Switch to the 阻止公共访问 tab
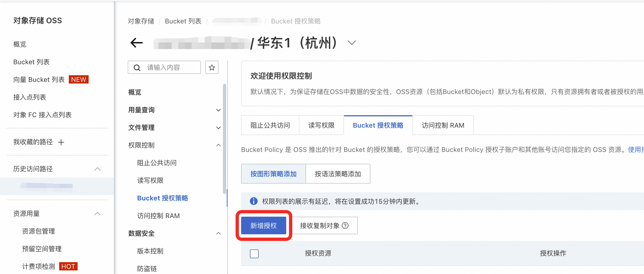 (x=270, y=125)
